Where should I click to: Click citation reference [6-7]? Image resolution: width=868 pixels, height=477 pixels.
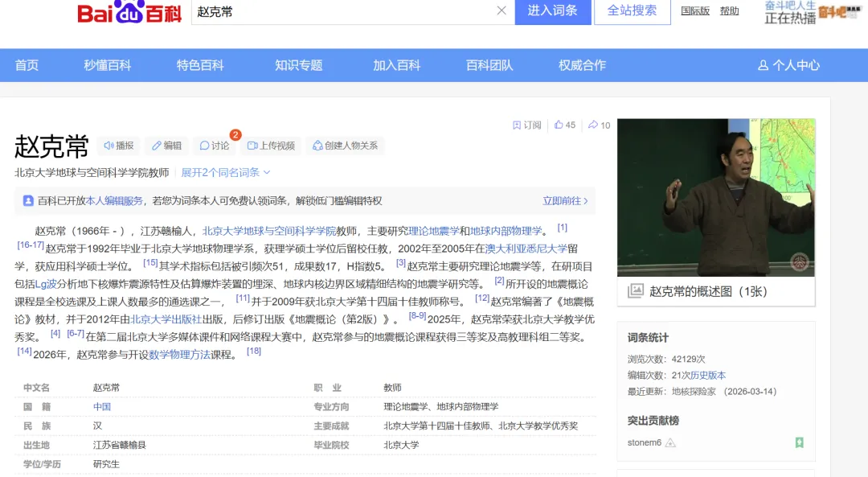(x=76, y=334)
